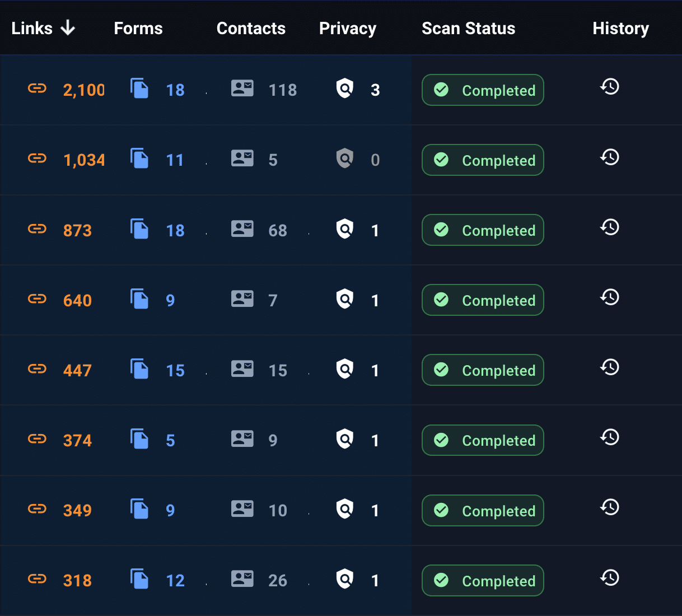Click the forms icon in the 1,034 row
The width and height of the screenshot is (682, 616).
pos(139,158)
